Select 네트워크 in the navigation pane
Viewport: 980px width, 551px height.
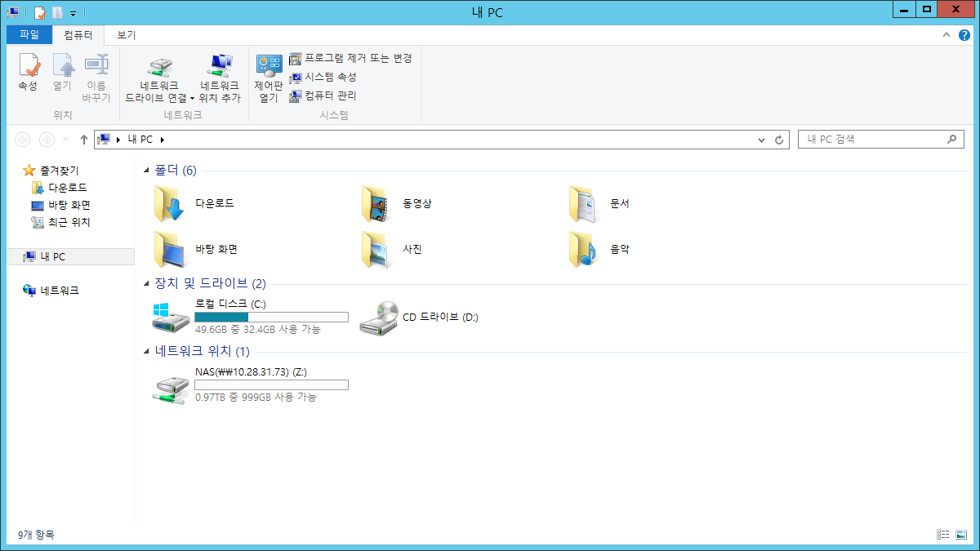[51, 290]
